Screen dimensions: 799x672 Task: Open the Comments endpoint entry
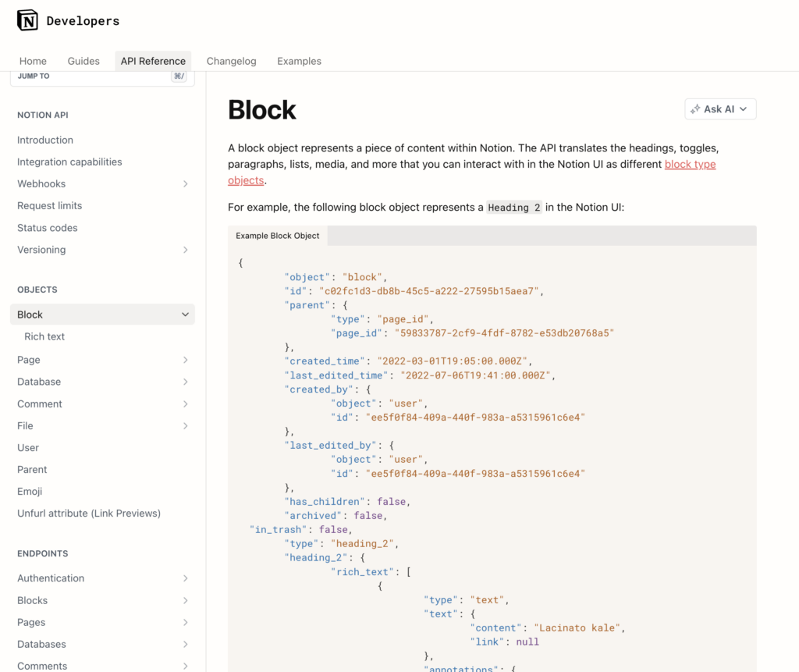[x=42, y=667]
